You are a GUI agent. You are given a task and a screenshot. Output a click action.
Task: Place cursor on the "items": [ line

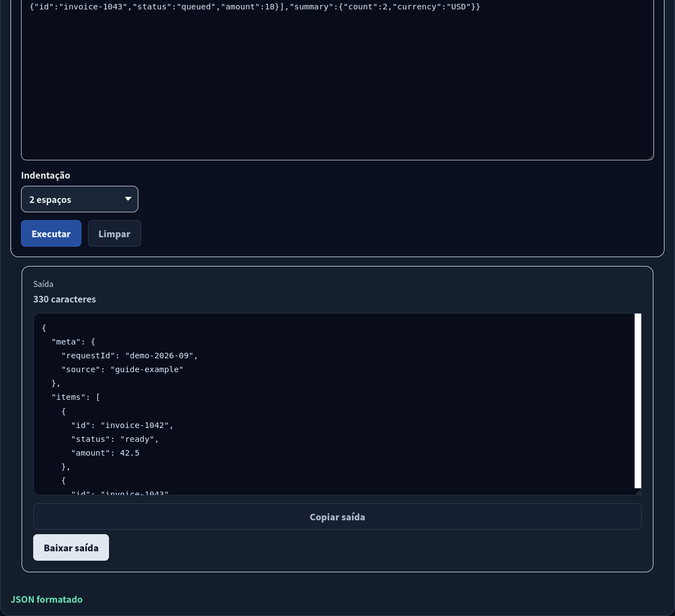(x=75, y=397)
